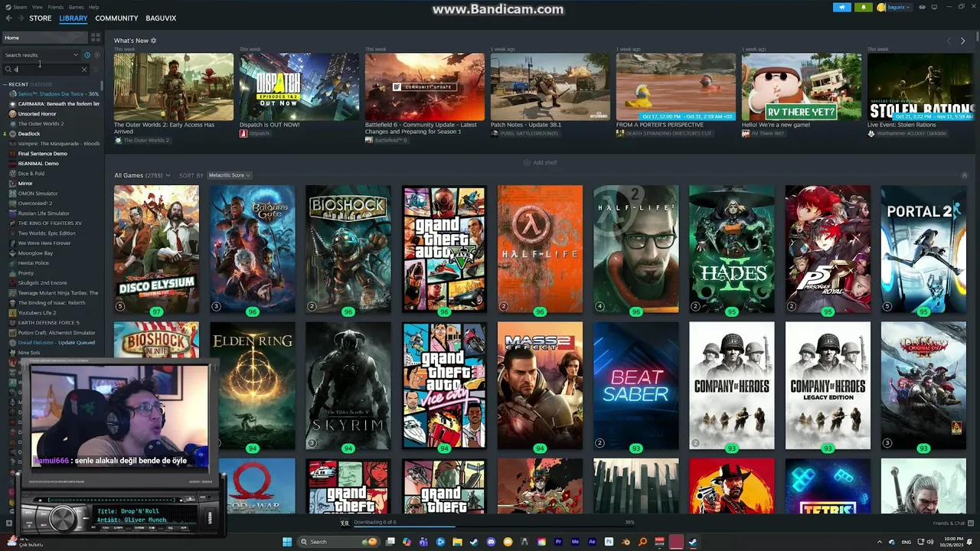
Task: Show previous What's New items
Action: click(x=949, y=41)
